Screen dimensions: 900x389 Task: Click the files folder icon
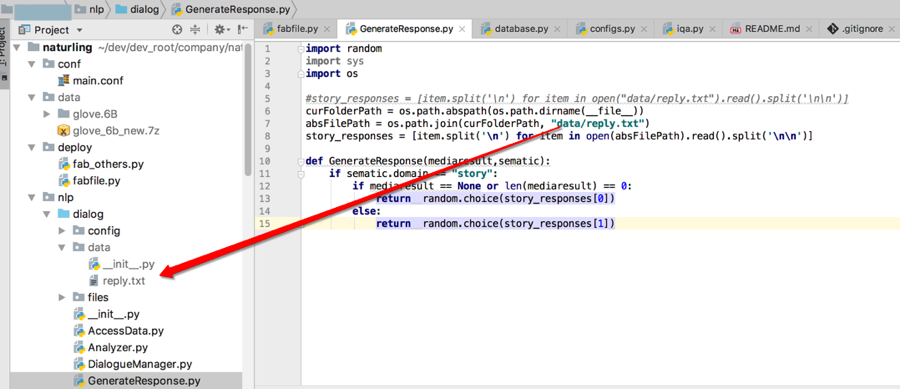click(79, 297)
